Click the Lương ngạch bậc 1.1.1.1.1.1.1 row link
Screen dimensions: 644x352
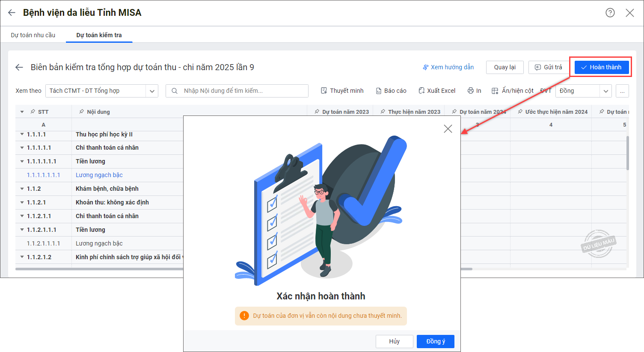point(99,175)
